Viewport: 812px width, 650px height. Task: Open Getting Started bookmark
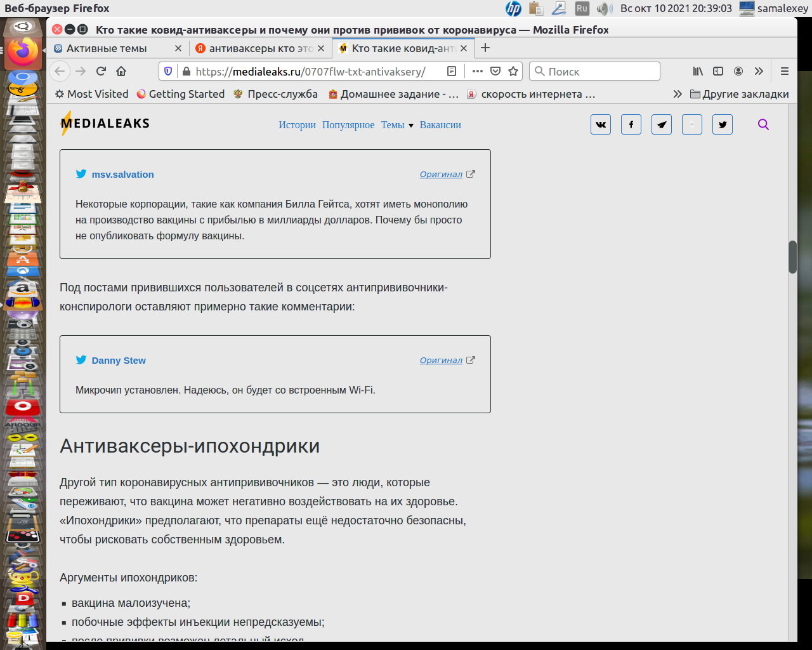click(x=181, y=94)
